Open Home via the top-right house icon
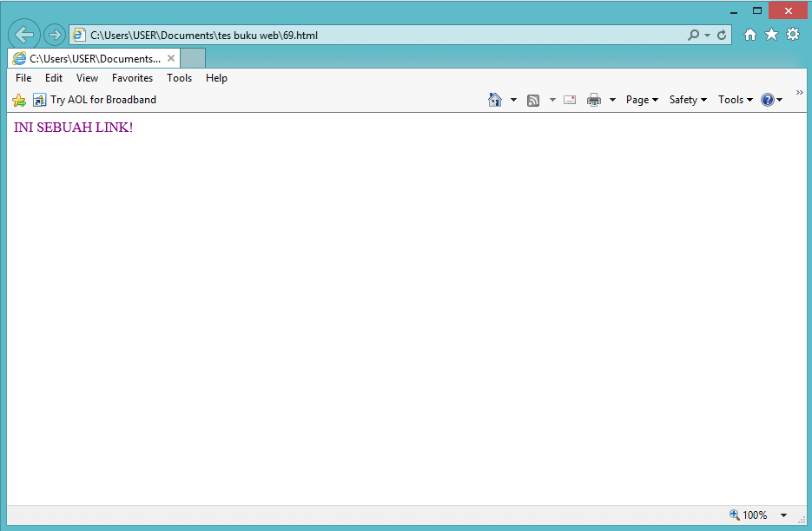 pyautogui.click(x=749, y=35)
